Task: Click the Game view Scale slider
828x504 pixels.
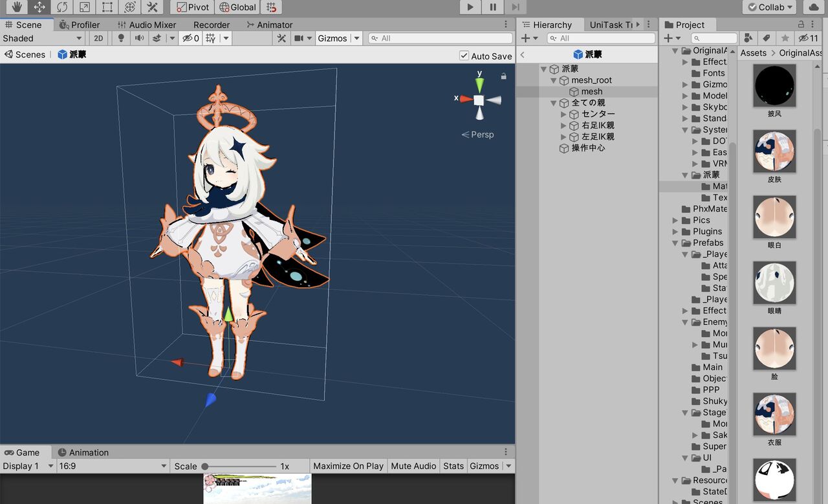Action: pos(239,466)
